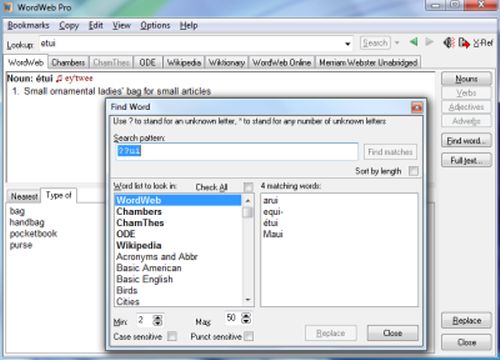Select Birds word list
Image resolution: width=500 pixels, height=360 pixels.
(178, 291)
